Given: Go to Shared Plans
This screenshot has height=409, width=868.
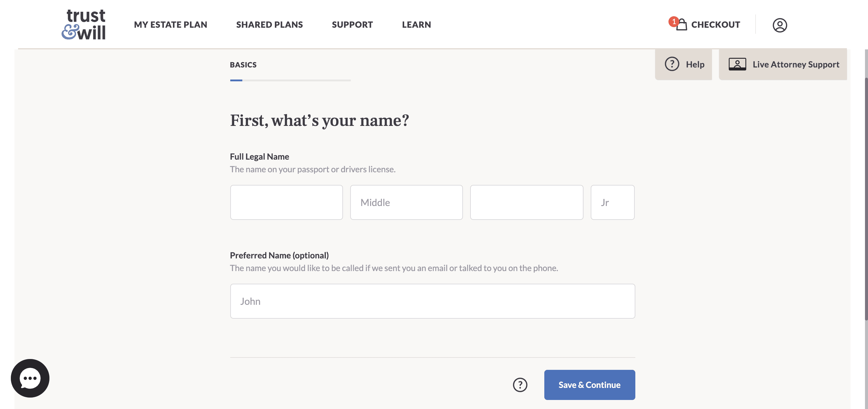Looking at the screenshot, I should tap(269, 25).
